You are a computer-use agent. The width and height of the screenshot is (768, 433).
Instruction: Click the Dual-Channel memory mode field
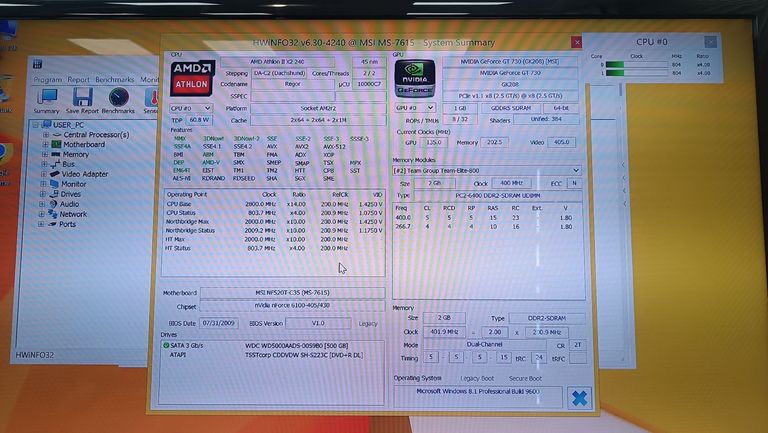tap(484, 345)
